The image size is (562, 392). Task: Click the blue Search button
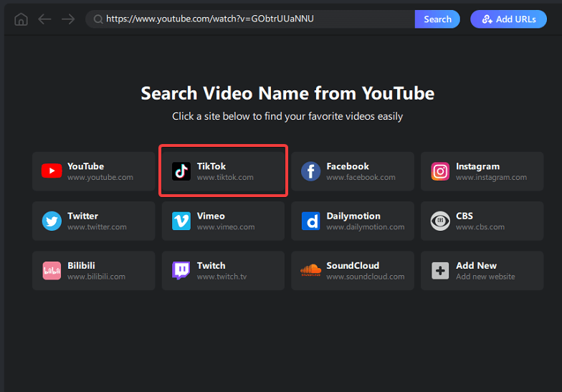pos(437,19)
